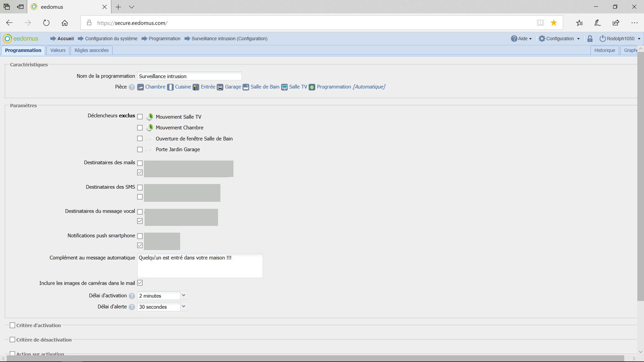
Task: Go back in browser history
Action: click(9, 23)
